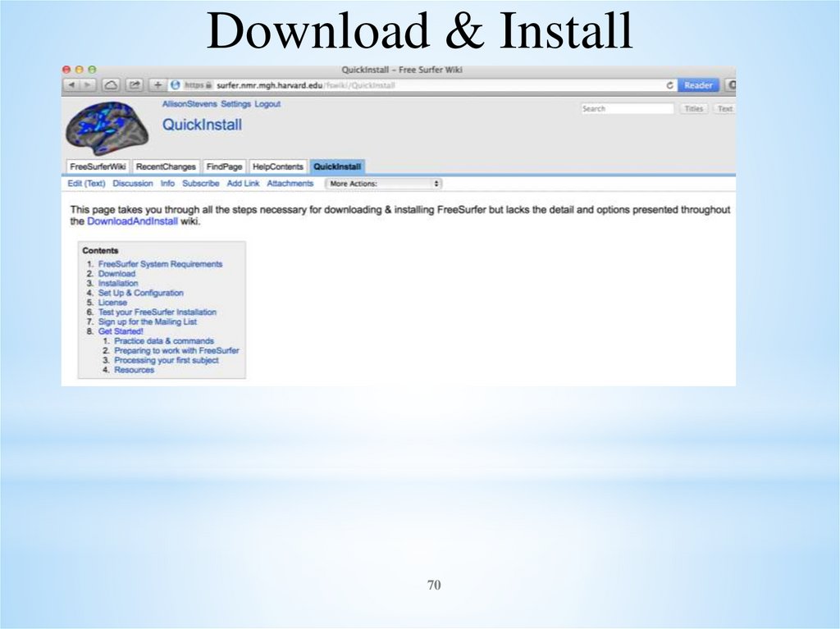Image resolution: width=840 pixels, height=629 pixels.
Task: Open the Resources sub-entry
Action: click(134, 370)
